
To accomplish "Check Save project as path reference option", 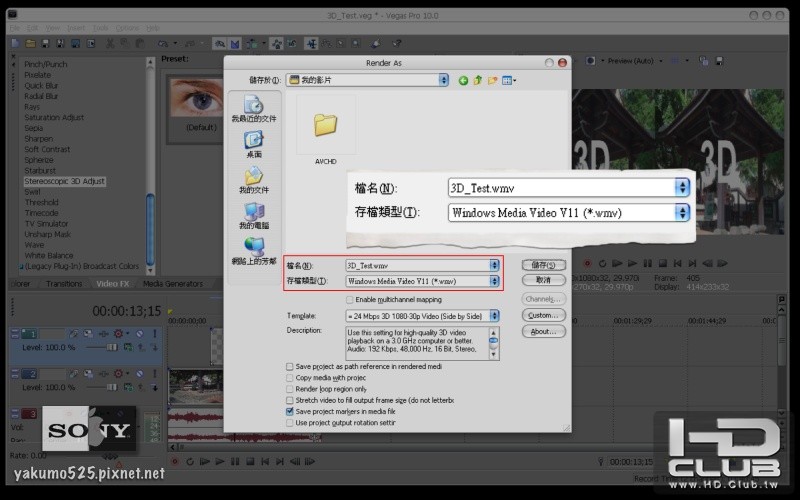I will (290, 366).
